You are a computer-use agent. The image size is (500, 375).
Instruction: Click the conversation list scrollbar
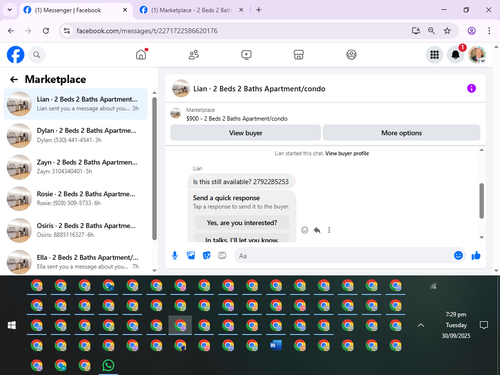[x=154, y=168]
